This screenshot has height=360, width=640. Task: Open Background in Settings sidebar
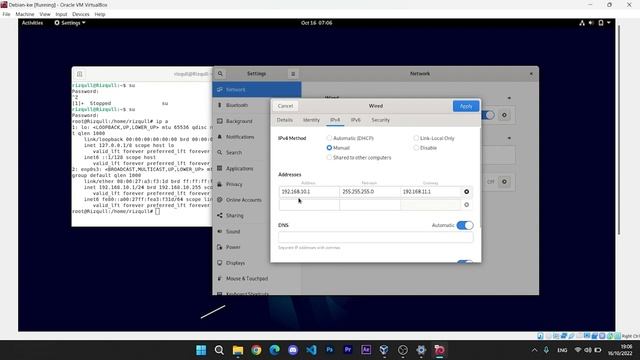257,121
